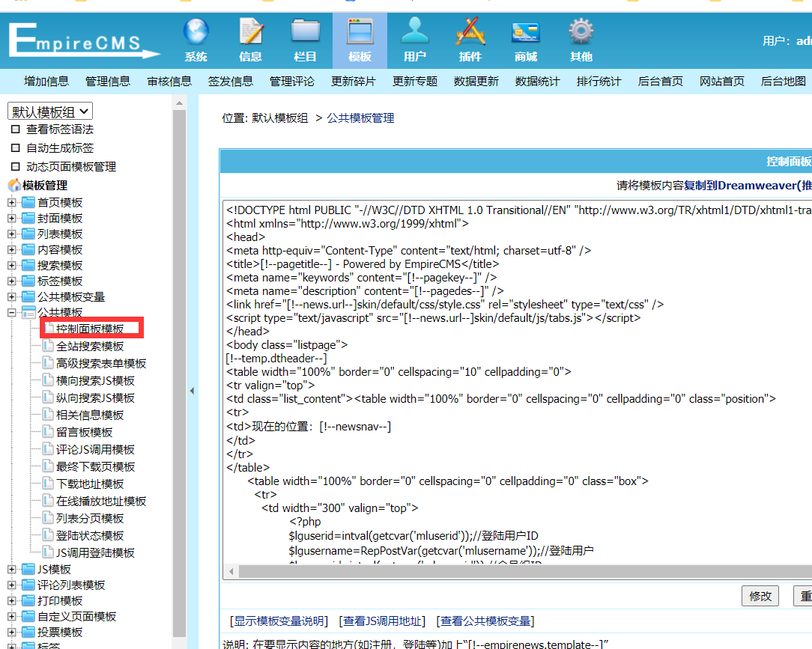
Task: Expand the 首页模板 tree node
Action: coord(12,202)
